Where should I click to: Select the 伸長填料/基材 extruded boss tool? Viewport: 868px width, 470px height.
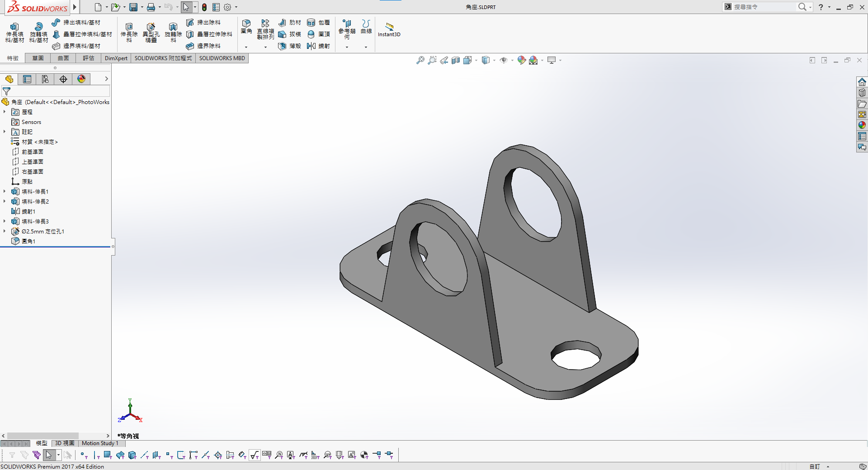click(x=14, y=33)
